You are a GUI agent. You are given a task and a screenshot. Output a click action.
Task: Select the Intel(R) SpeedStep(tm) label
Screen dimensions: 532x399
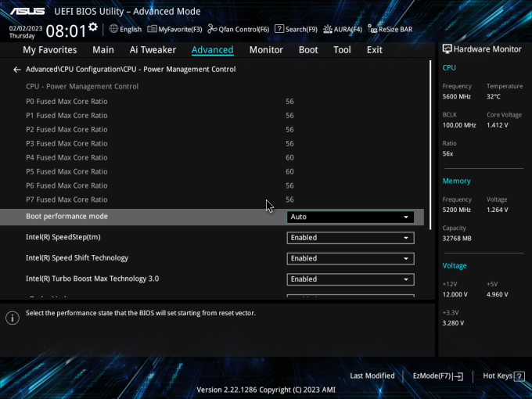coord(63,237)
